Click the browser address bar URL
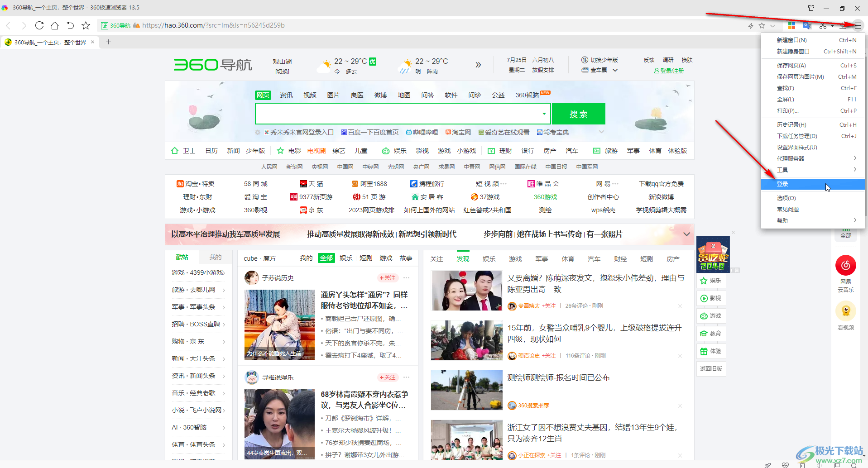Screen dimensions: 868x468 [x=213, y=25]
